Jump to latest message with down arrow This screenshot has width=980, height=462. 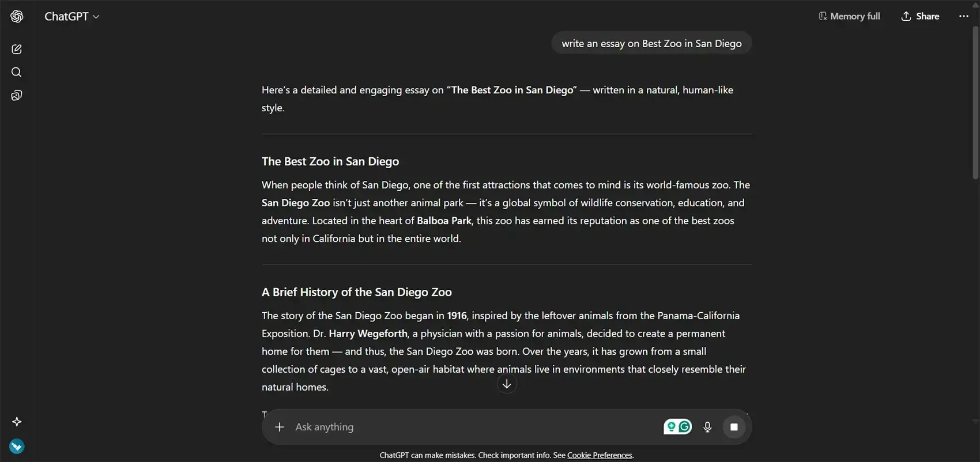click(x=507, y=383)
